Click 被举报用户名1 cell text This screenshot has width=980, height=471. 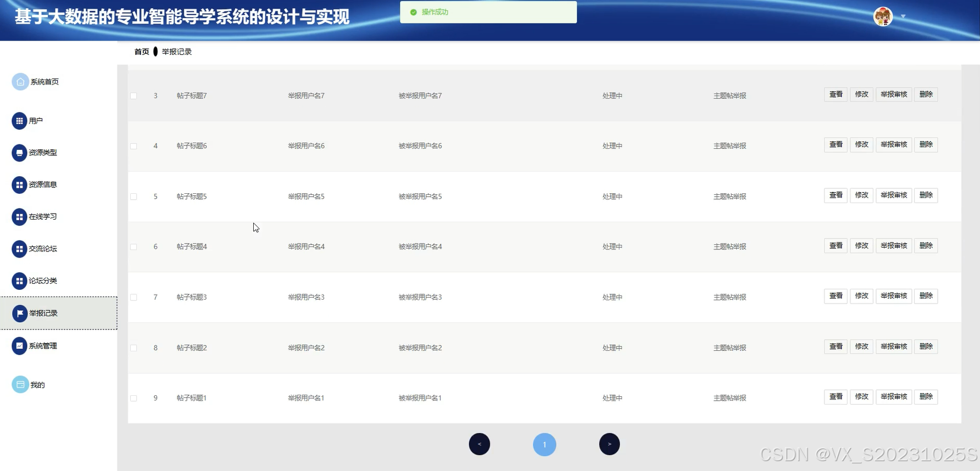[420, 399]
